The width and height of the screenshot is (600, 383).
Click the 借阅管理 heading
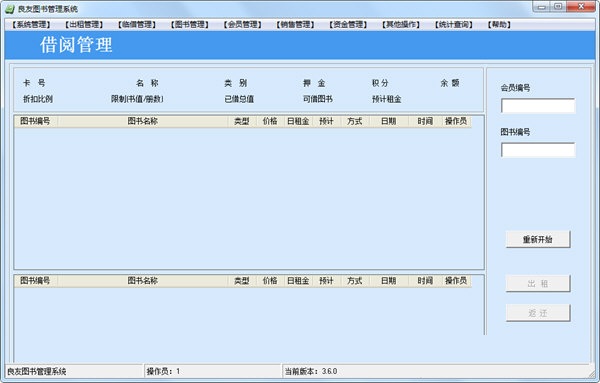click(x=76, y=45)
